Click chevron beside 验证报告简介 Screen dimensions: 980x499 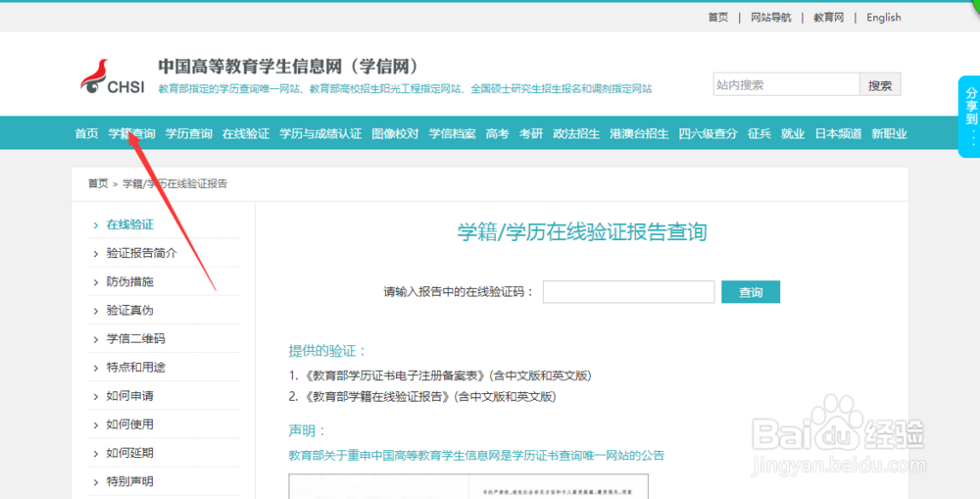click(96, 254)
